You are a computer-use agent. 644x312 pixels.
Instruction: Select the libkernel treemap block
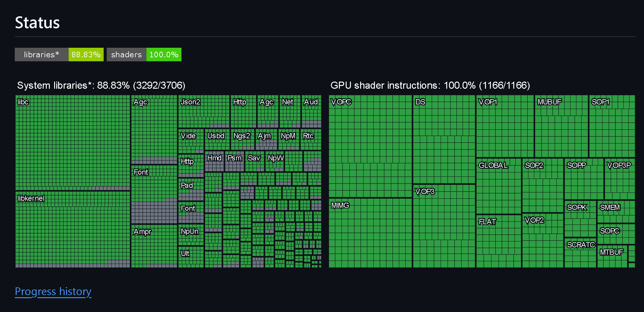(73, 229)
